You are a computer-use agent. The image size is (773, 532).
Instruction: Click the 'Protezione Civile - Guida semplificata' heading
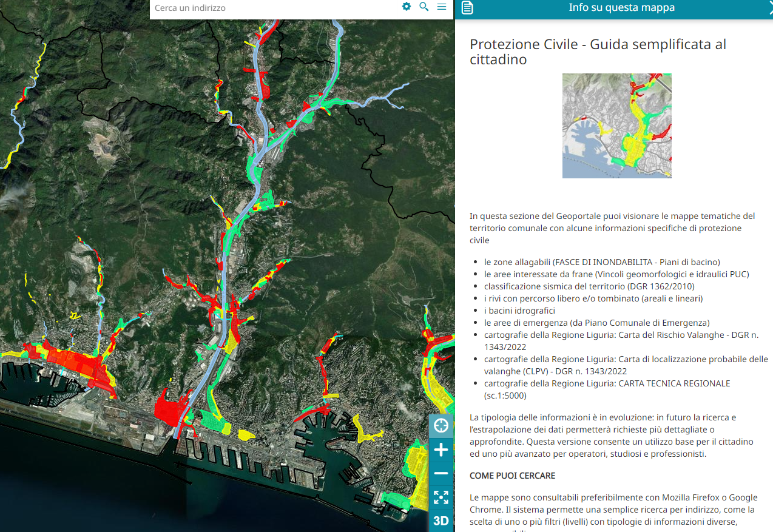pos(598,52)
